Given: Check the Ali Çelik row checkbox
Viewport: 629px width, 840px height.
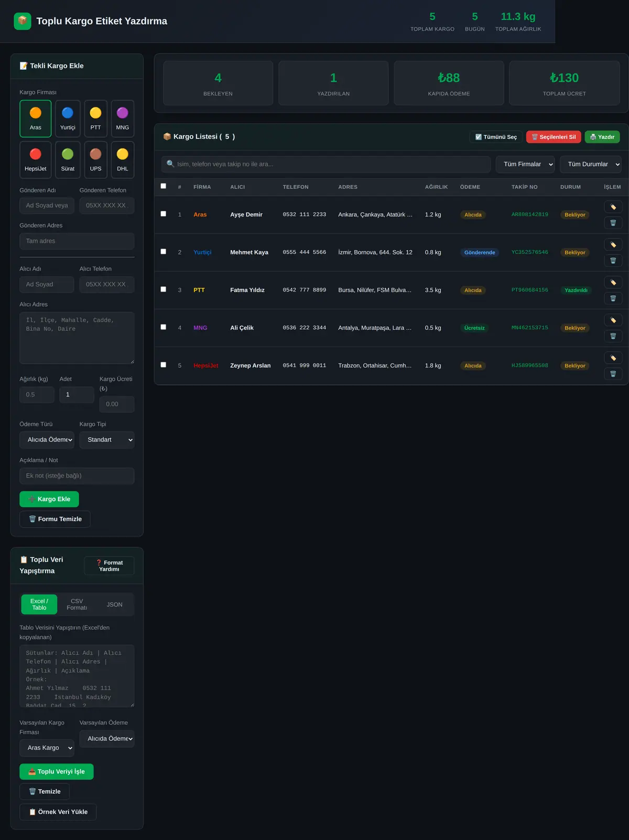Looking at the screenshot, I should (x=164, y=327).
